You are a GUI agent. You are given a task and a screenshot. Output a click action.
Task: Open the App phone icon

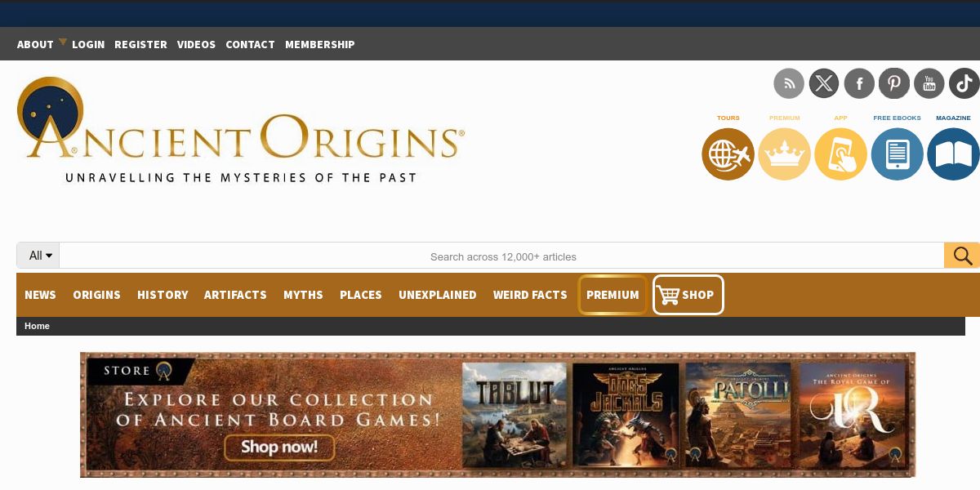coord(841,154)
